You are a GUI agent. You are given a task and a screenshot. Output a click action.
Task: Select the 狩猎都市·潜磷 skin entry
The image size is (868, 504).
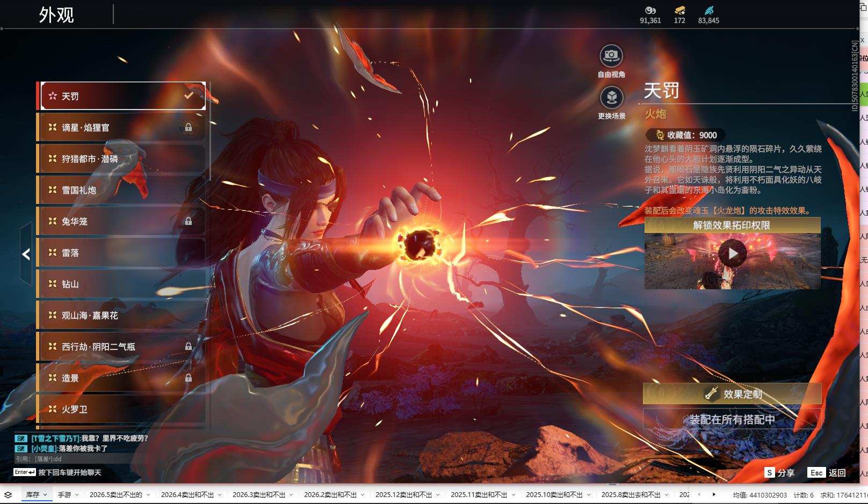(x=122, y=159)
